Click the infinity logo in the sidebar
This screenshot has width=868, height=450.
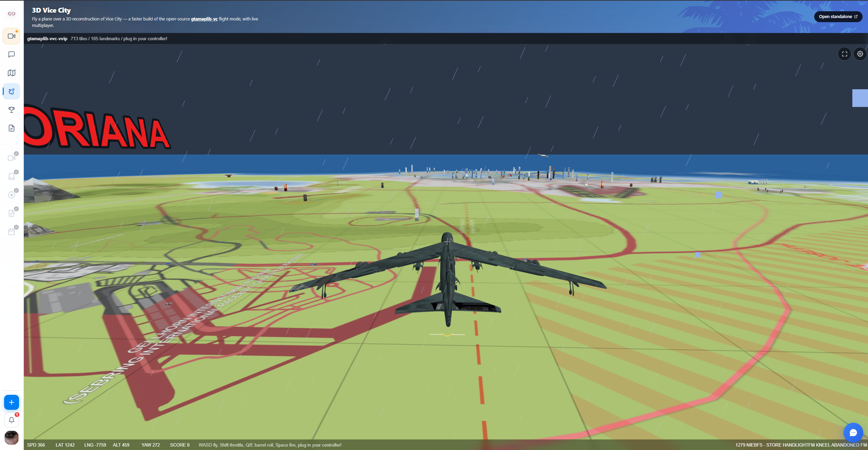12,14
